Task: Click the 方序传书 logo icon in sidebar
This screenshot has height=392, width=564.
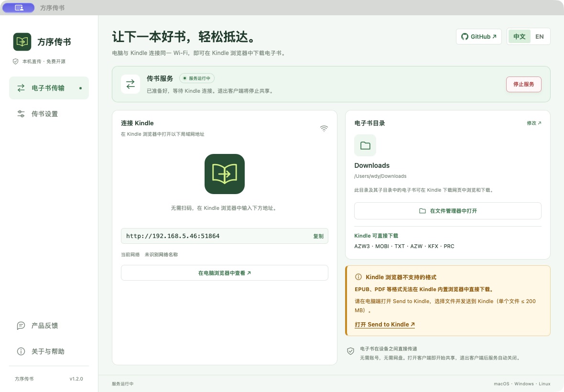Action: [22, 42]
